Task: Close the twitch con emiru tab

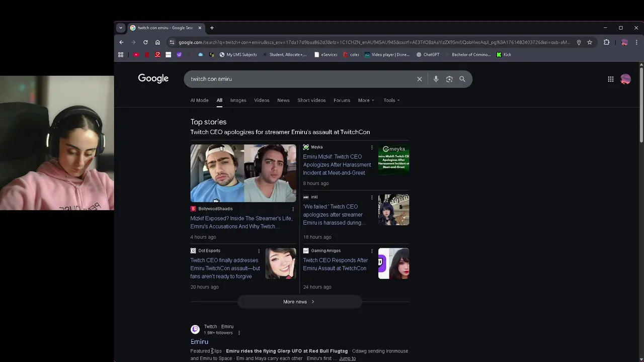Action: [x=200, y=28]
